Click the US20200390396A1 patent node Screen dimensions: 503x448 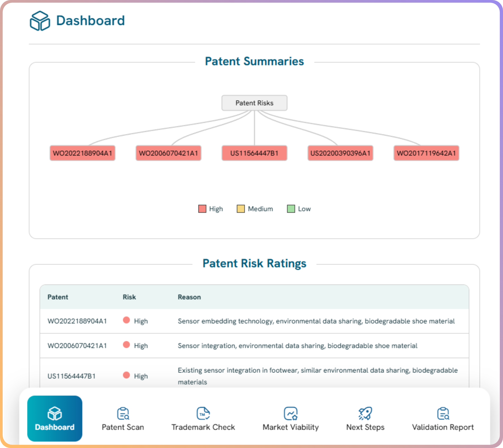(340, 153)
